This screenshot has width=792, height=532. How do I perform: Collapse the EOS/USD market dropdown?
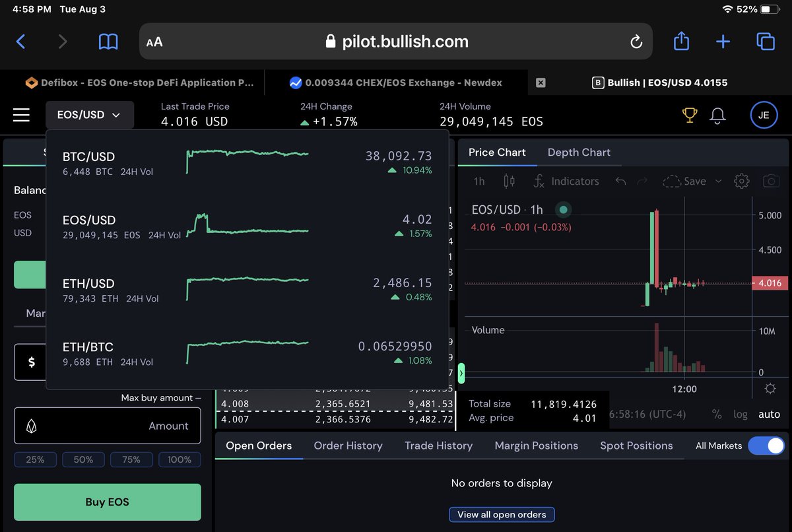(x=90, y=115)
